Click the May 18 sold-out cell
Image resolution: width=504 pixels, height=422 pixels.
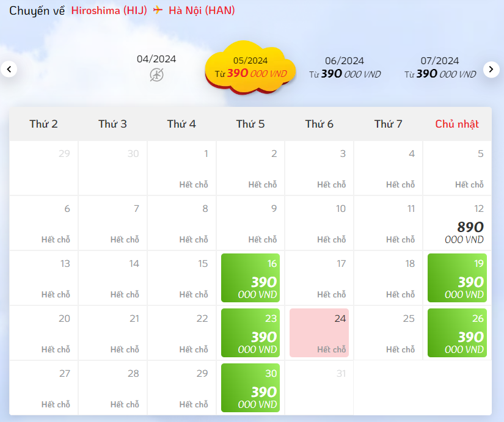coord(389,278)
